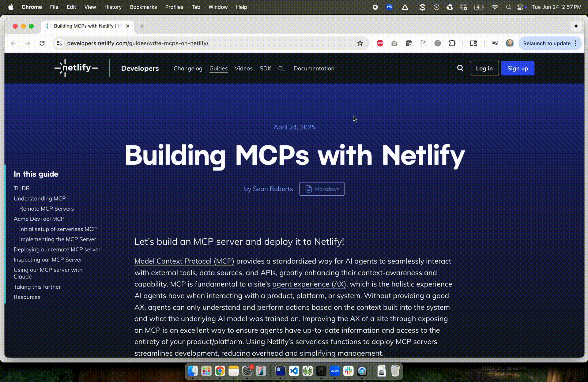The width and height of the screenshot is (588, 382).
Task: Jump to Using our MCP server with Claude
Action: tap(48, 273)
